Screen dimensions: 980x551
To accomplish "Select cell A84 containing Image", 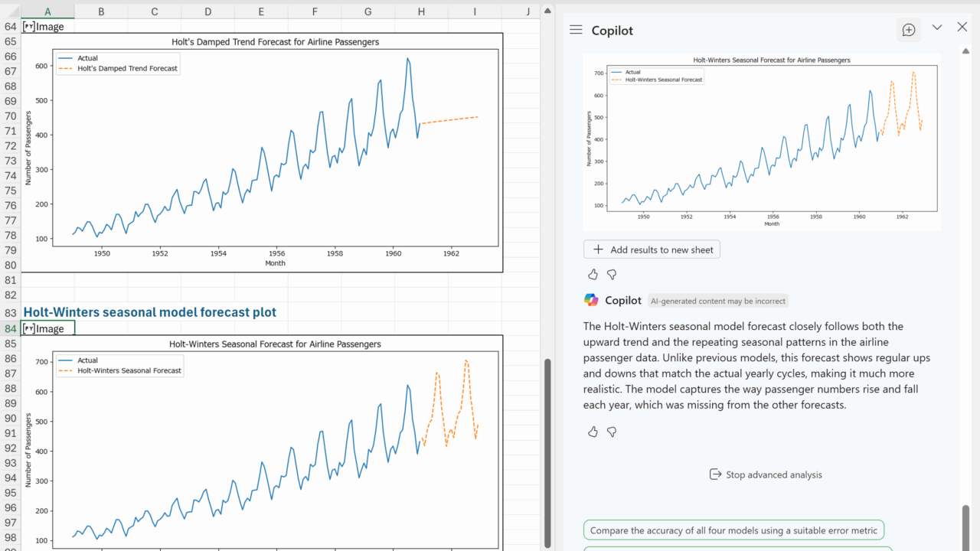I will 48,328.
